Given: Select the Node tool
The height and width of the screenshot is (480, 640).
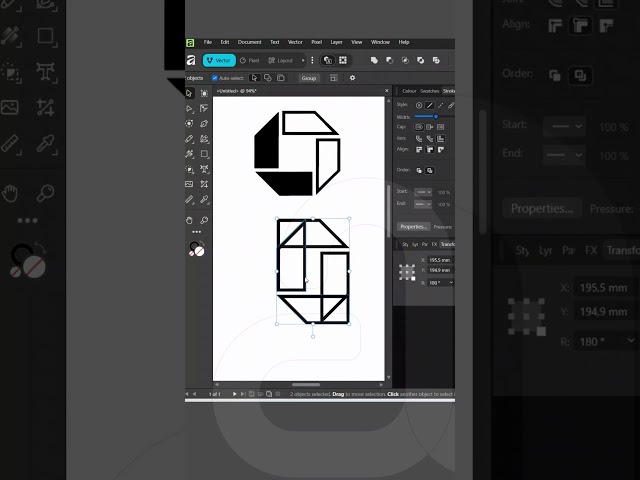Looking at the screenshot, I should point(189,109).
